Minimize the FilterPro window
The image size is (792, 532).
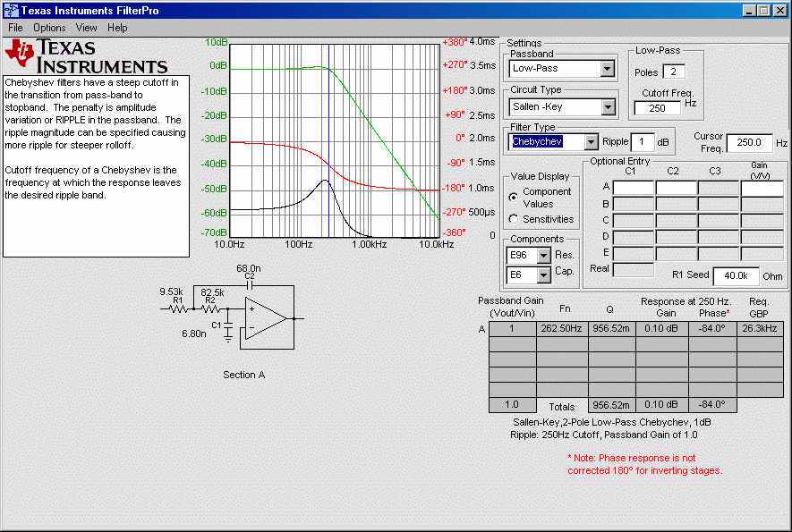[x=750, y=10]
